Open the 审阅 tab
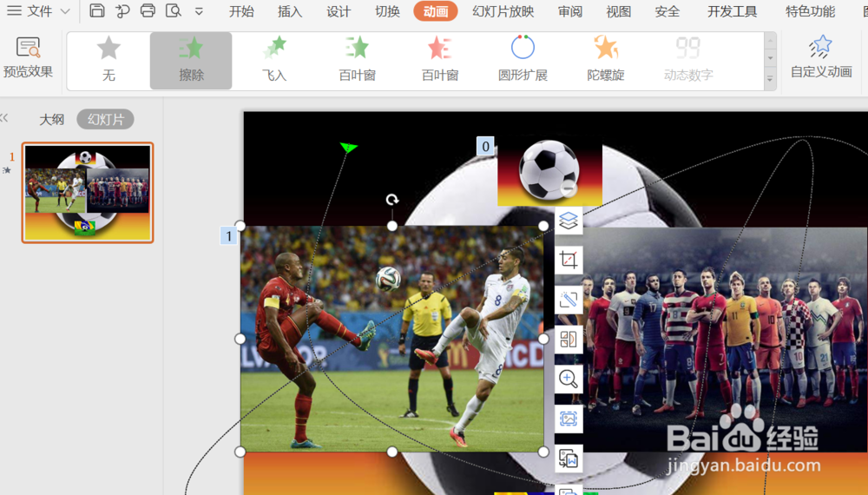The height and width of the screenshot is (495, 868). 570,11
